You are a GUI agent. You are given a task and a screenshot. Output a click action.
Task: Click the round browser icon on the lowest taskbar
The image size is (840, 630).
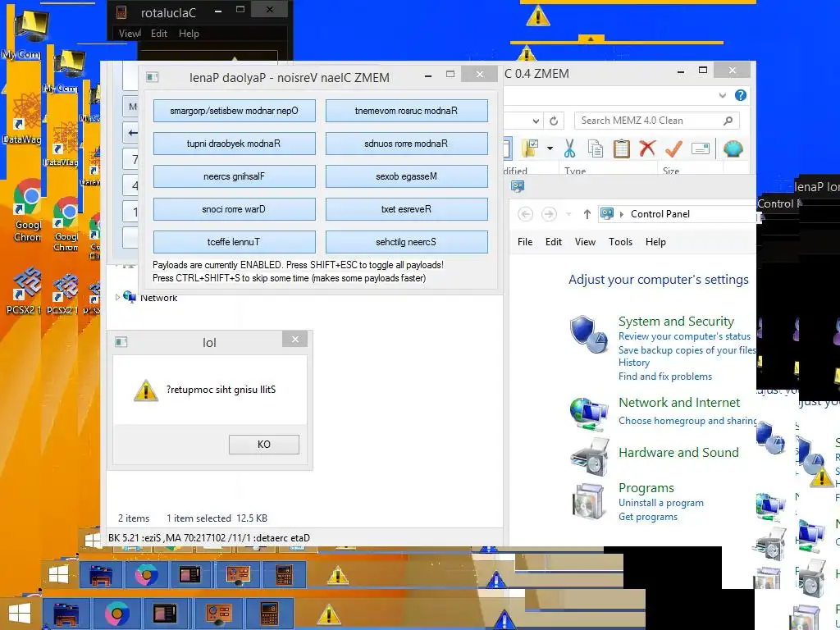tap(116, 614)
